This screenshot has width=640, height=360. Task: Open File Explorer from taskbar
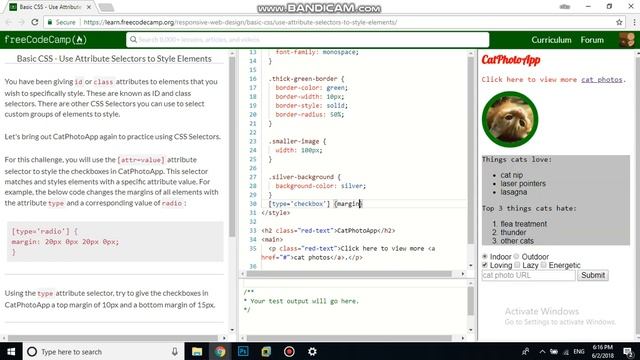[197, 351]
